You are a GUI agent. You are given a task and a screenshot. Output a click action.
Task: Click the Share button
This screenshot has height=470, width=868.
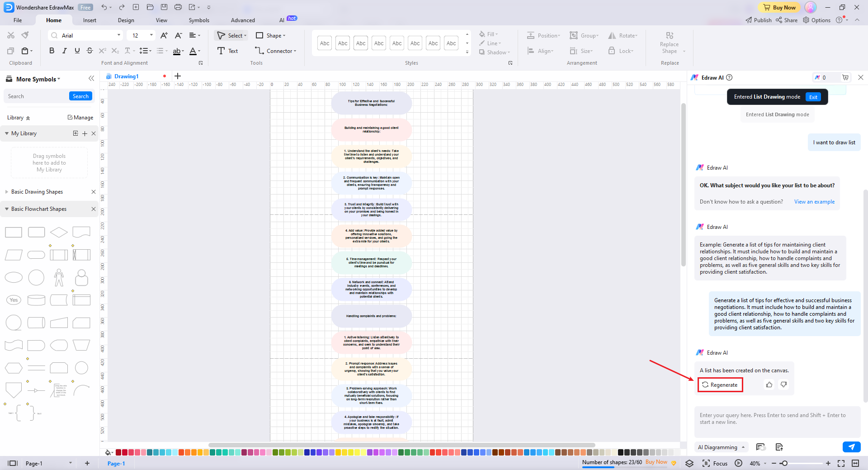tap(787, 20)
